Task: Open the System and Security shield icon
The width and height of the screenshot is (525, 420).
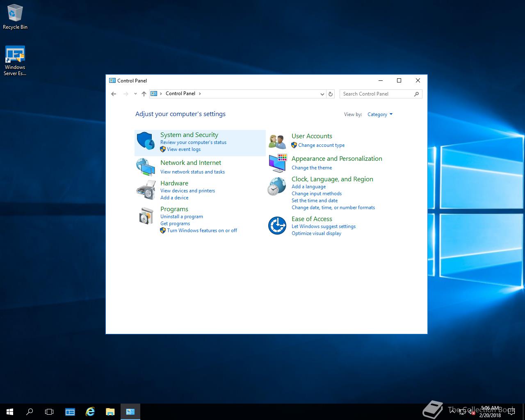Action: click(x=146, y=141)
